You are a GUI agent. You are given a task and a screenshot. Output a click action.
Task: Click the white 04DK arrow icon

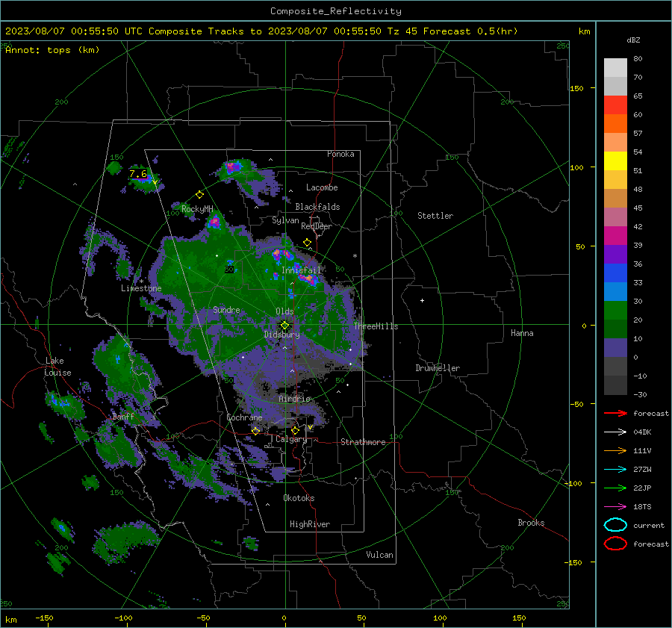(615, 432)
